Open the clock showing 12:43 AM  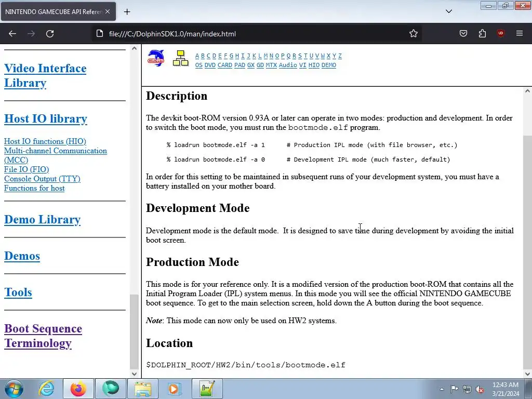506,389
